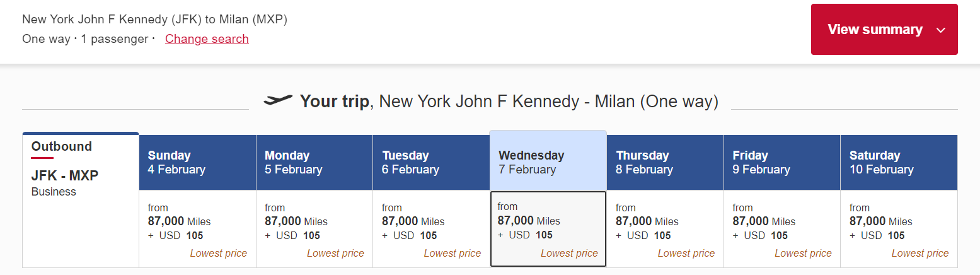Select the Thursday 8 February tab
The image size is (980, 275).
coord(665,162)
